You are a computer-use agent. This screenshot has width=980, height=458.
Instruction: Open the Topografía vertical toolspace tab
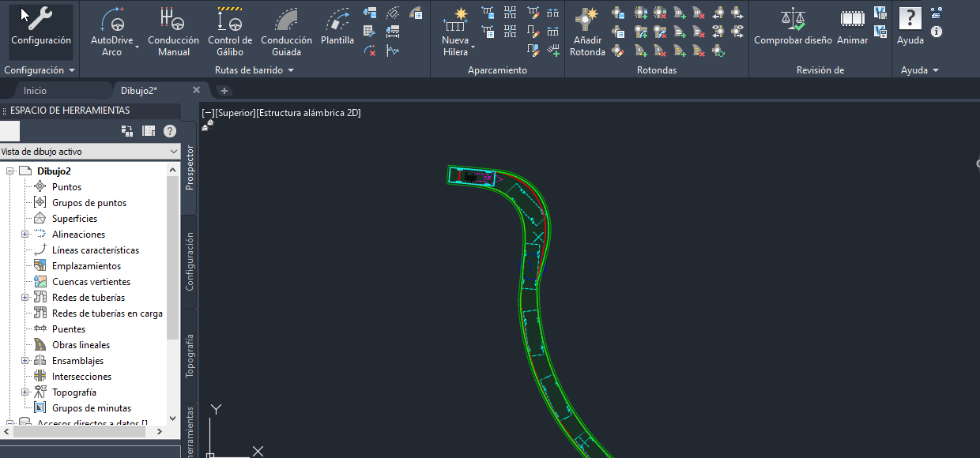(189, 355)
